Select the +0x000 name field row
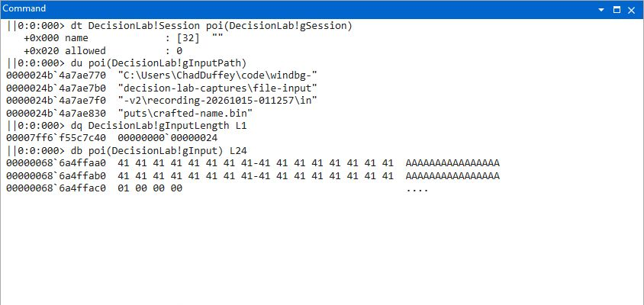This screenshot has width=644, height=305. (123, 38)
